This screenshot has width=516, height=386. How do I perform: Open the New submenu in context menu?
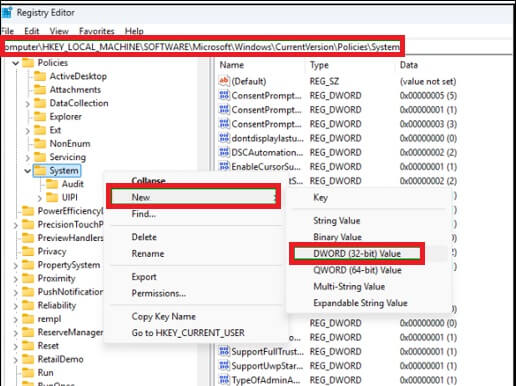[x=194, y=197]
